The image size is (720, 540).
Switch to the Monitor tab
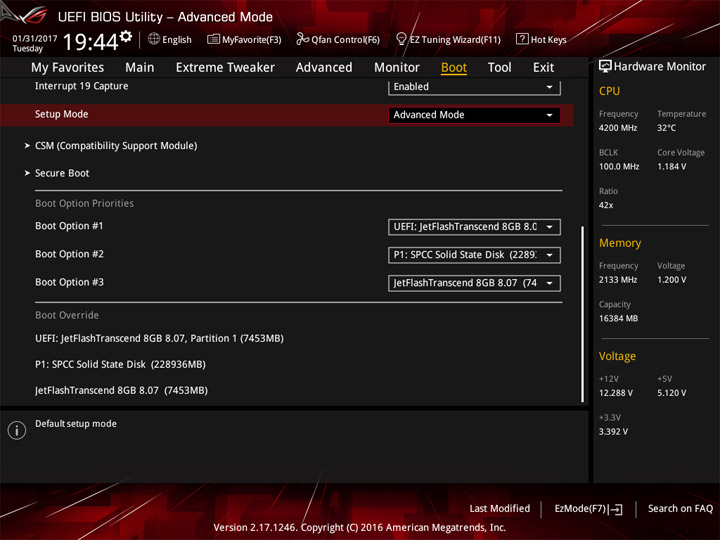(x=397, y=68)
